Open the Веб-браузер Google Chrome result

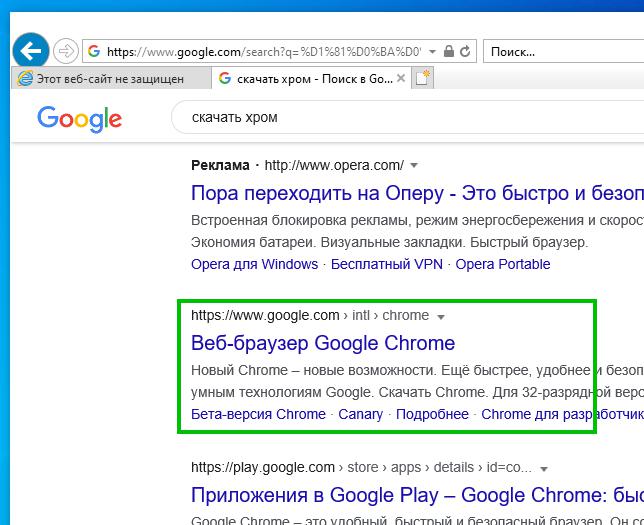tap(323, 343)
